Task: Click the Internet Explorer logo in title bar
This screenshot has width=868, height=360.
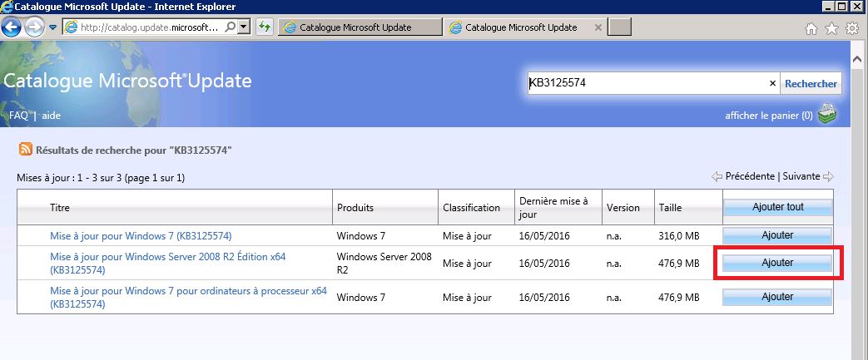Action: point(7,7)
